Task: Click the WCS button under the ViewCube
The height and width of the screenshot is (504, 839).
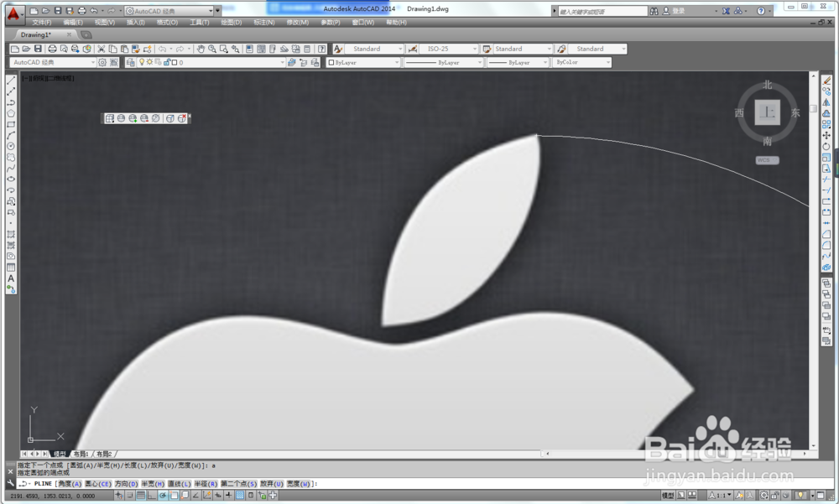Action: click(x=767, y=160)
